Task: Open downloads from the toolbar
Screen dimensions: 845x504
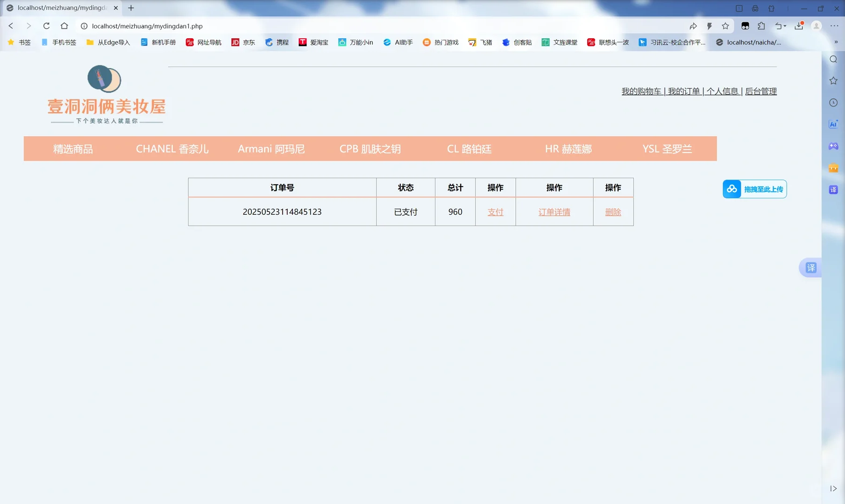Action: 799,27
